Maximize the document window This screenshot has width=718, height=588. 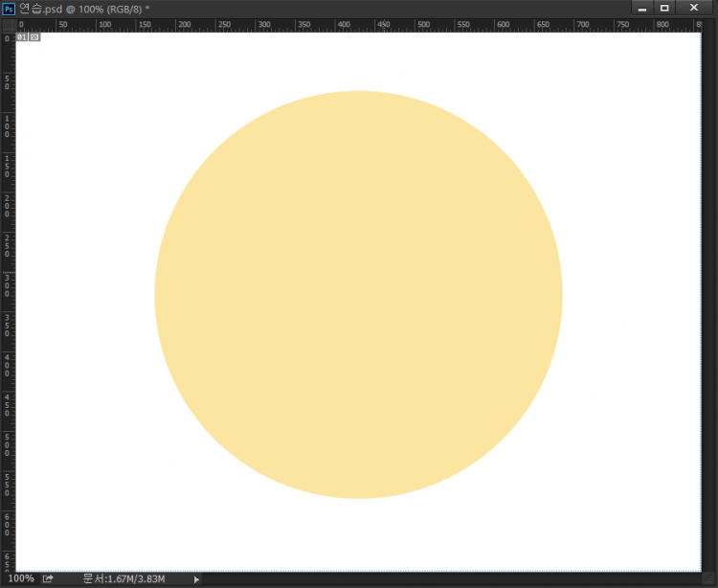point(664,8)
